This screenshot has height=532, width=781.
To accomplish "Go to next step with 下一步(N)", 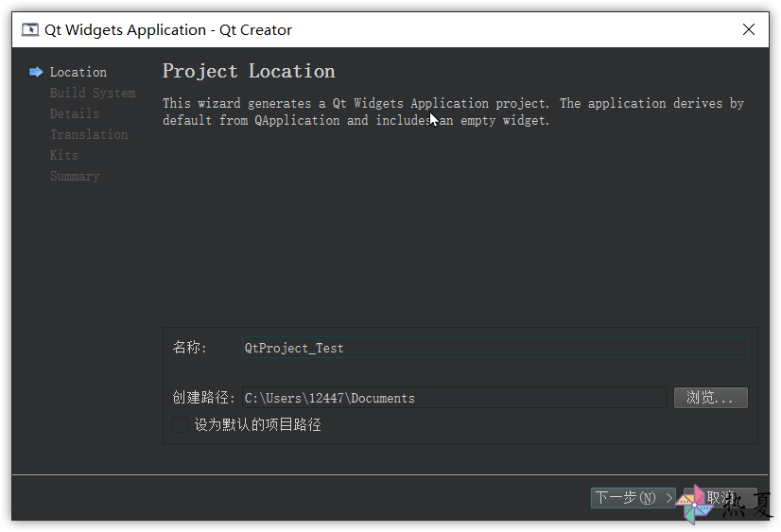I will tap(633, 498).
